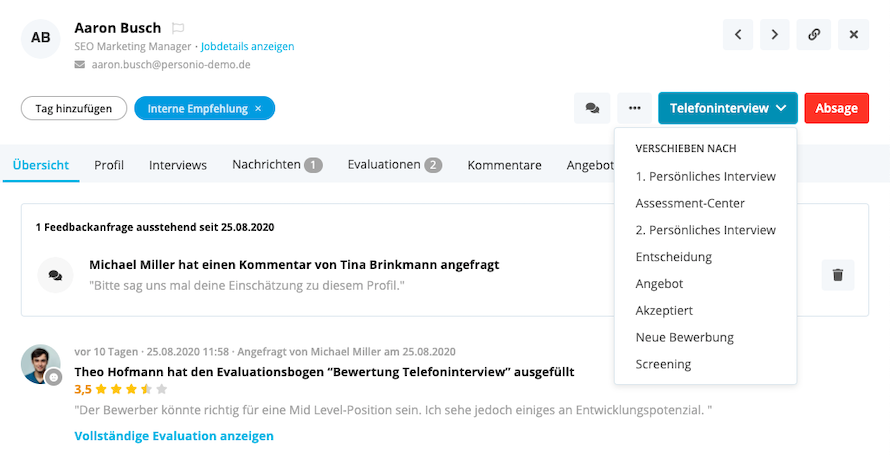Go to the next applicant arrow
The height and width of the screenshot is (455, 890).
(775, 34)
